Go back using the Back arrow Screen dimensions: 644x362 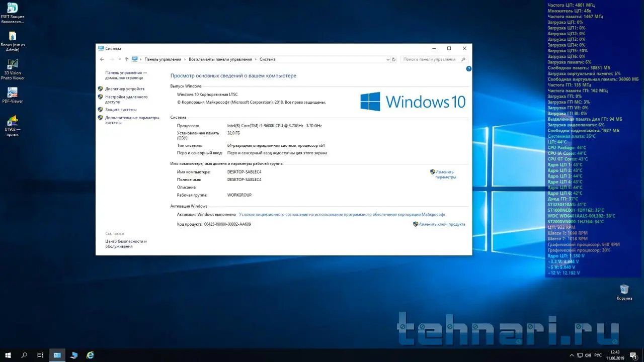[x=102, y=59]
